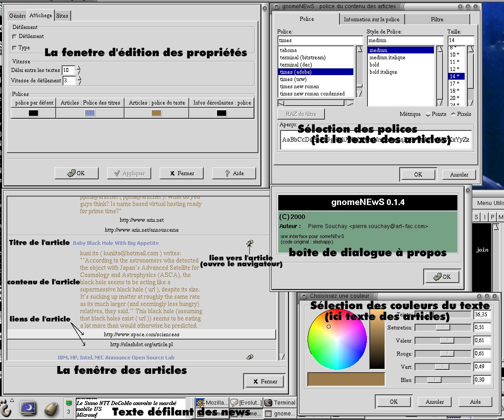504x420 pixels.
Task: Switch to the Sites tab
Action: (x=62, y=15)
